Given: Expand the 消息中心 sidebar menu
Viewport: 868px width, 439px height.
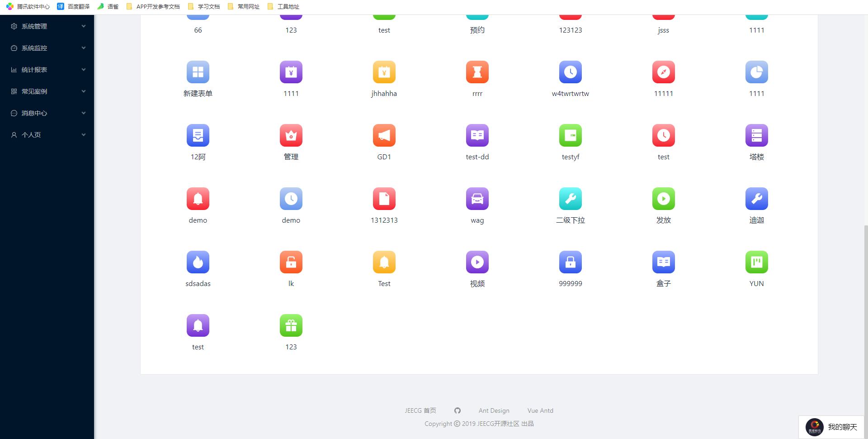Looking at the screenshot, I should point(47,113).
